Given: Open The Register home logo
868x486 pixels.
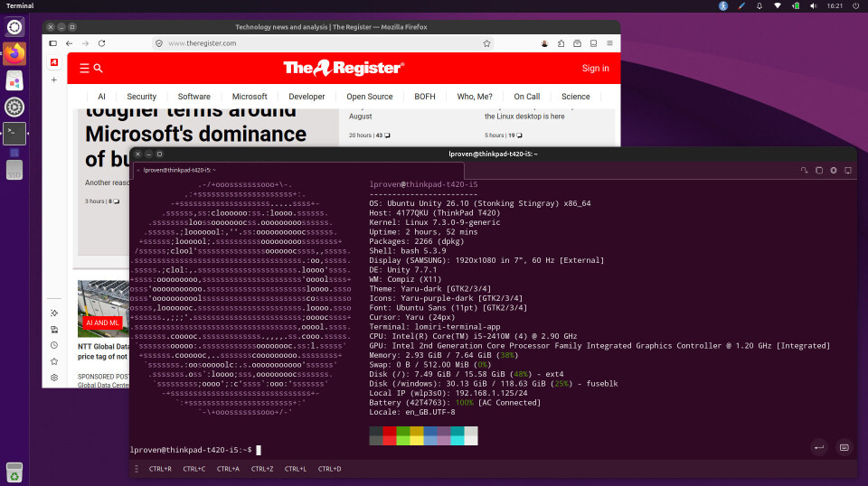Looking at the screenshot, I should tap(344, 68).
